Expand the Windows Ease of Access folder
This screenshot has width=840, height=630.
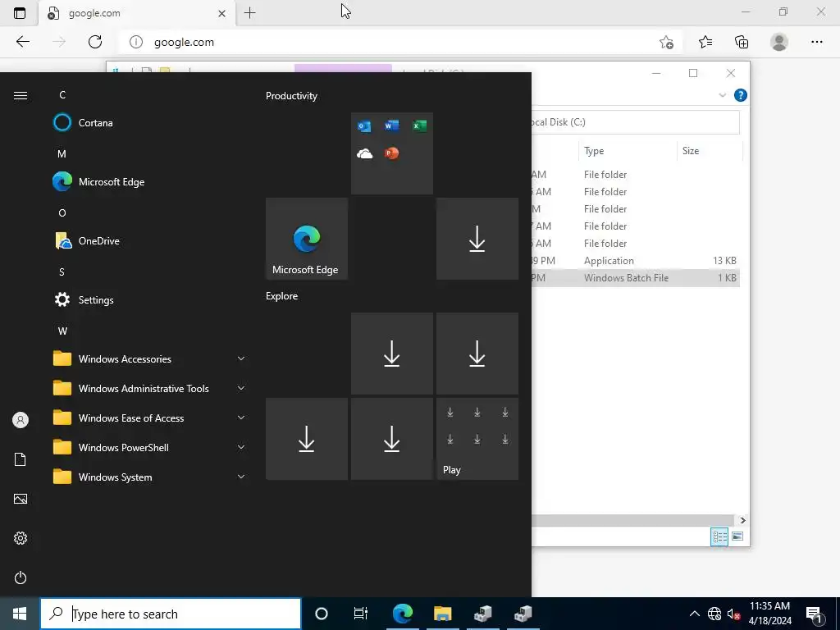[150, 418]
